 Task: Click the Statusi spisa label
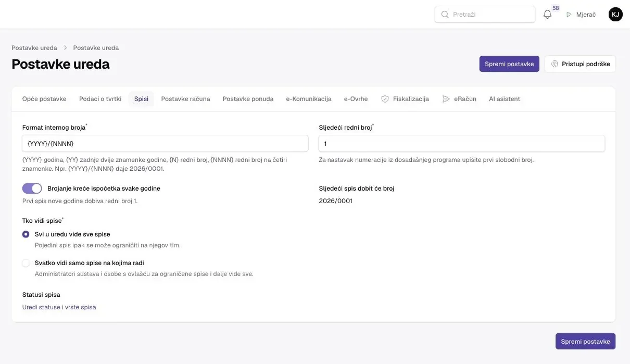[41, 295]
